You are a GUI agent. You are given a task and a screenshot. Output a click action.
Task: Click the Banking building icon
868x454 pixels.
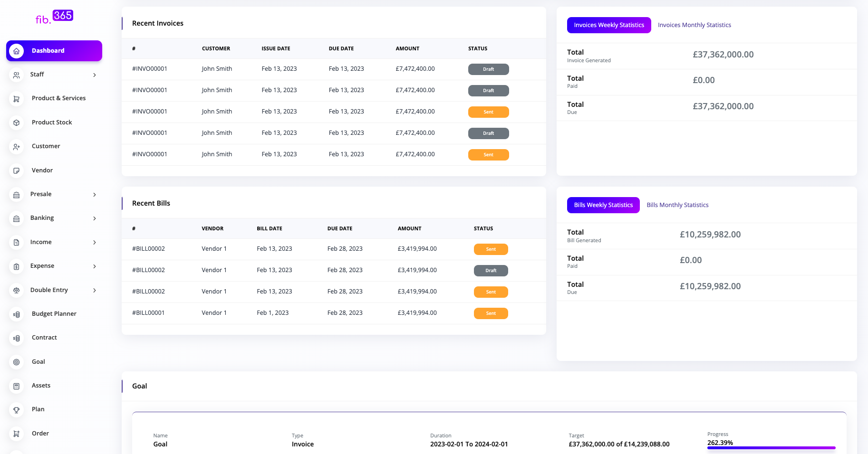[17, 218]
